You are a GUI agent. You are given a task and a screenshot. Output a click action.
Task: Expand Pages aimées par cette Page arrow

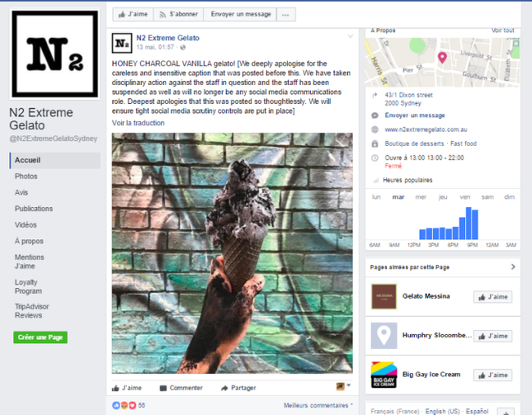[513, 267]
